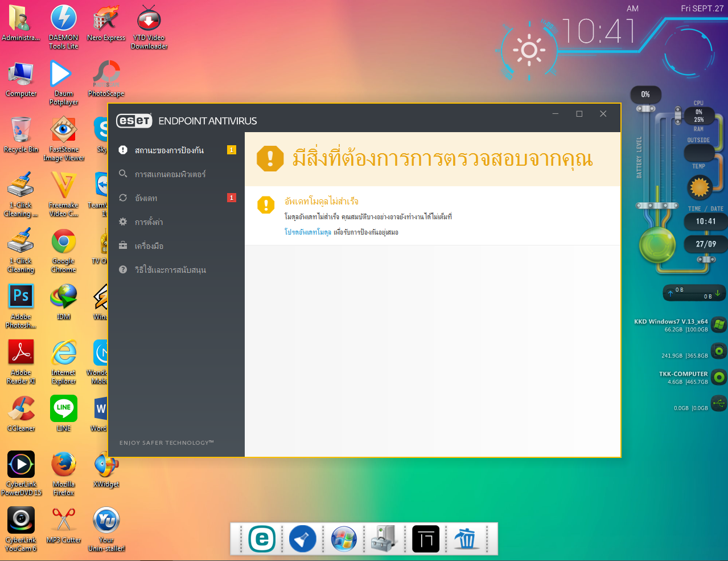The width and height of the screenshot is (728, 561).
Task: Click Windows Start orb in dock
Action: 344,539
